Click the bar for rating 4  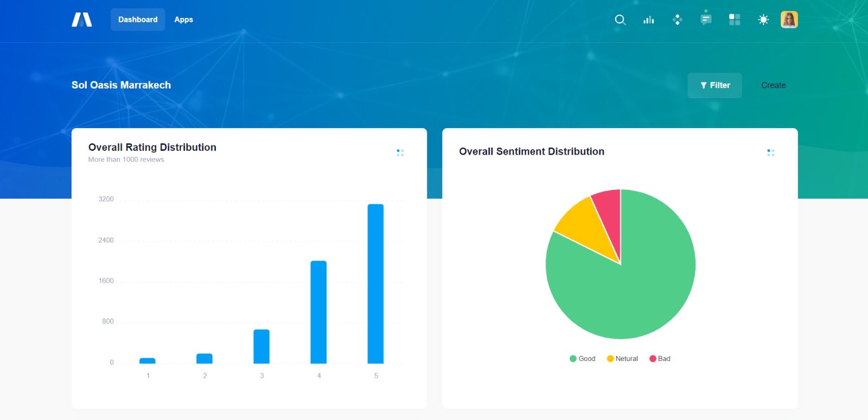click(x=318, y=312)
